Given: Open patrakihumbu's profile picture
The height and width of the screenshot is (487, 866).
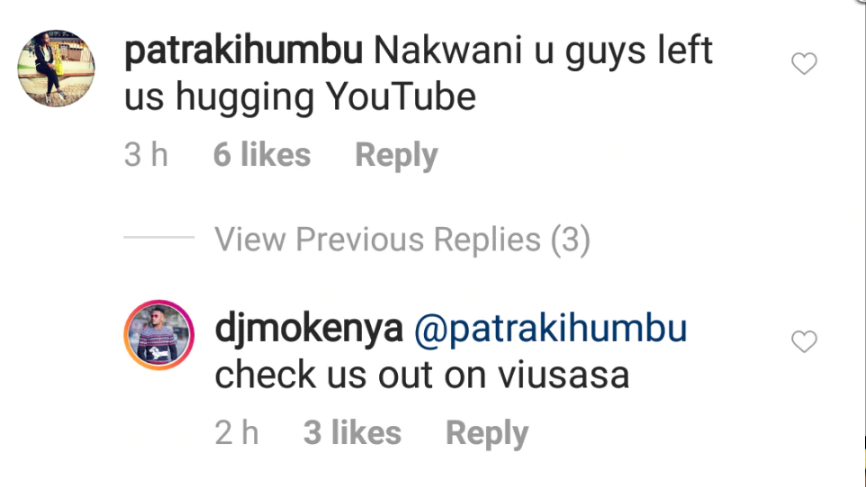Looking at the screenshot, I should click(56, 68).
